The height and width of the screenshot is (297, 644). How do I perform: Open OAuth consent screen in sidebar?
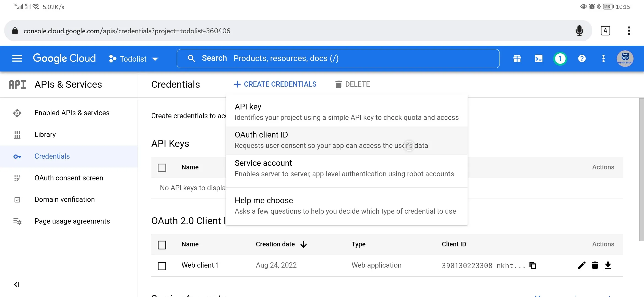pyautogui.click(x=69, y=178)
